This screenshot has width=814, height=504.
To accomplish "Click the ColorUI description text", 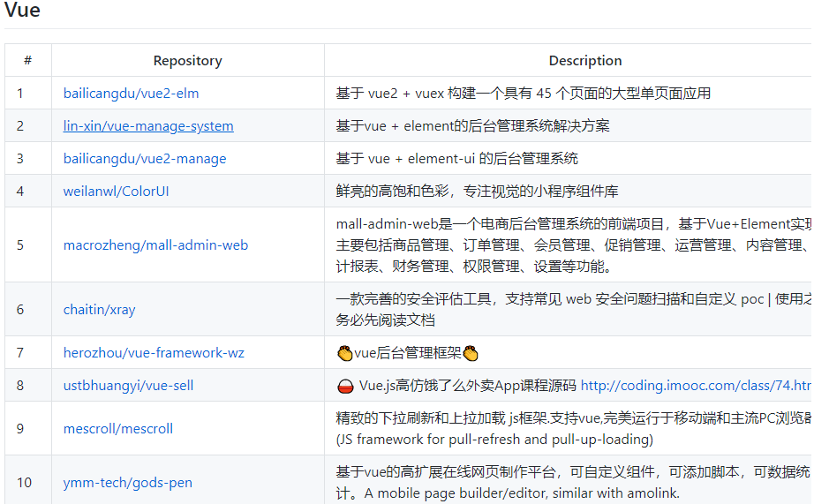I will [x=477, y=192].
